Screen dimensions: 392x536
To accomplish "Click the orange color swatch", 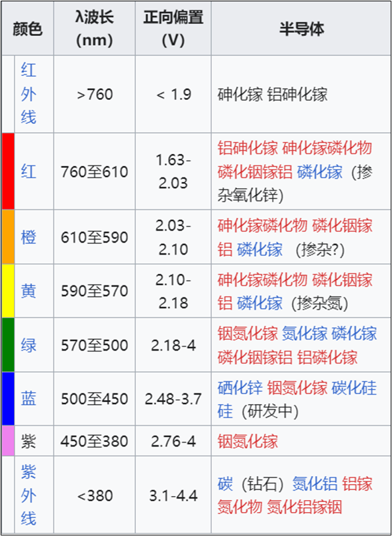I will pos(8,237).
